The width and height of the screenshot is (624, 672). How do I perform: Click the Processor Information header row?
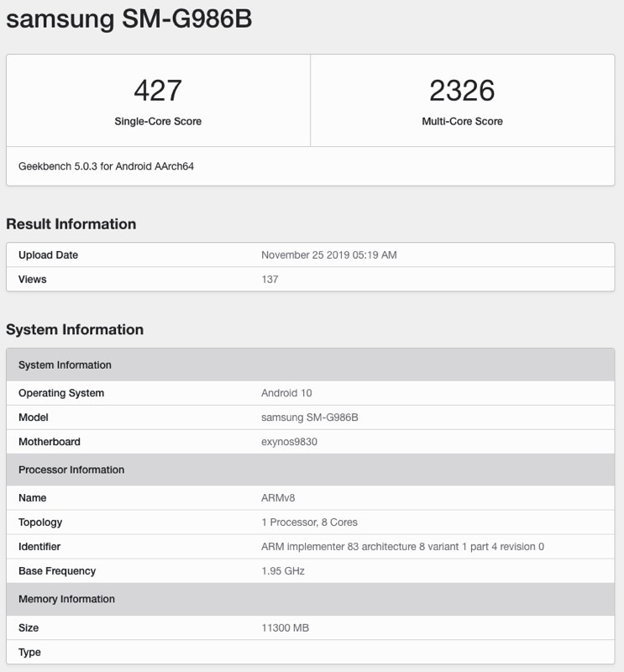click(310, 470)
